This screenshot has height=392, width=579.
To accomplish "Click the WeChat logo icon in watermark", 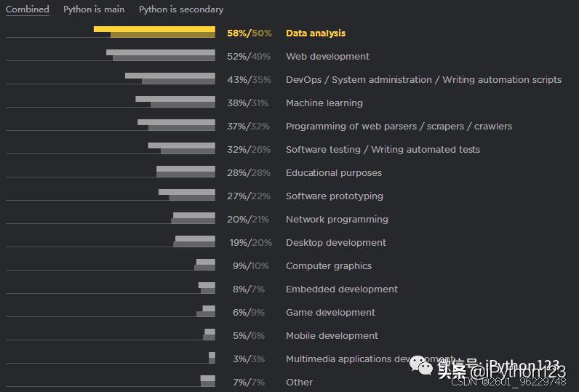I will tap(421, 365).
